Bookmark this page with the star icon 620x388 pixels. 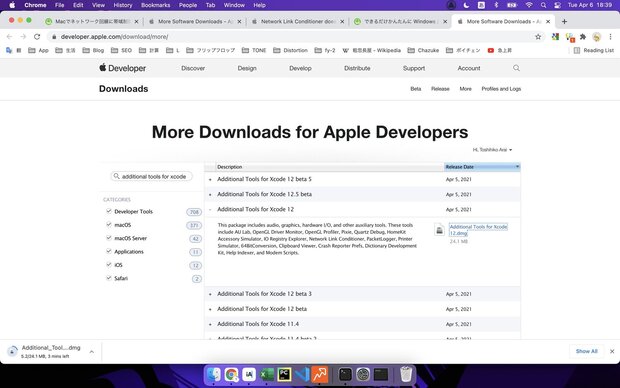click(x=538, y=37)
